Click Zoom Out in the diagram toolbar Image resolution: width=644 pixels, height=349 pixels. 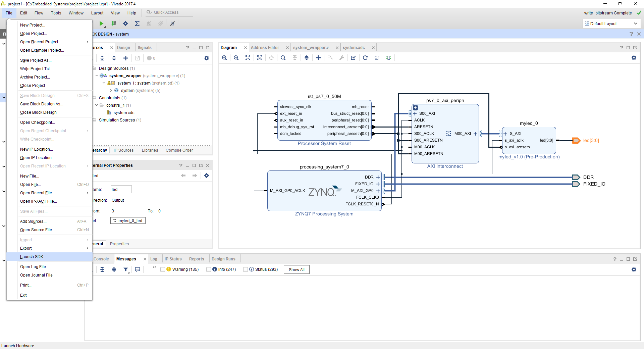236,58
